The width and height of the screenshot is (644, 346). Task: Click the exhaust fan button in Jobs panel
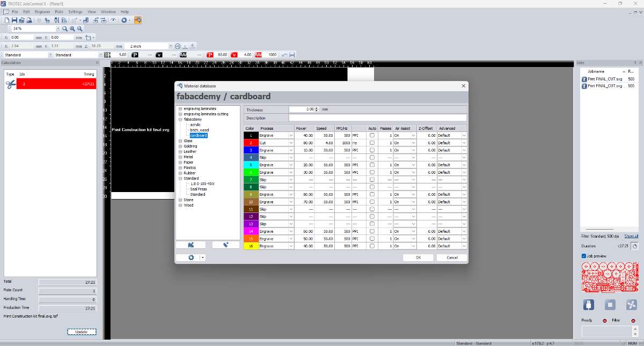tap(632, 305)
